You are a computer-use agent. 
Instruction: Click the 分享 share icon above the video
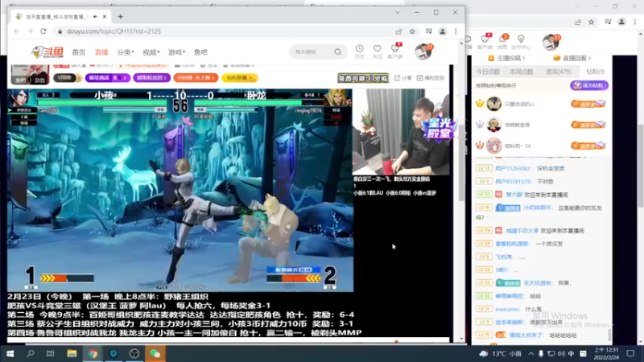(403, 77)
